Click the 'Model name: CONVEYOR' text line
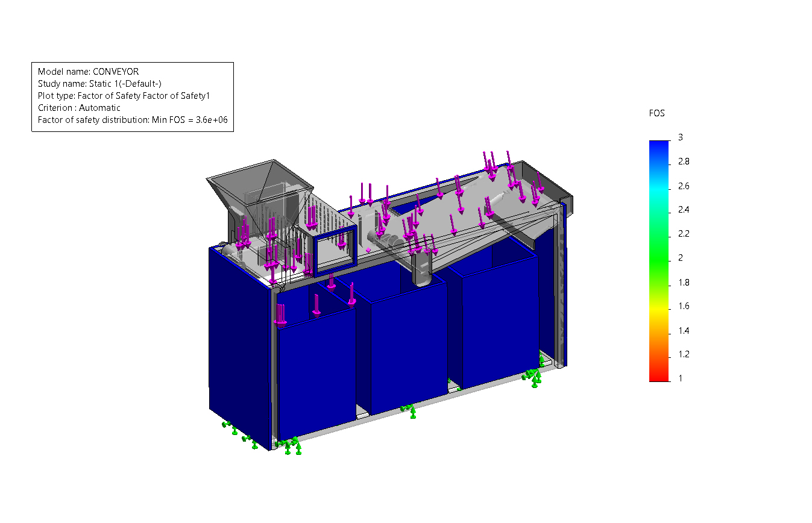Screen dimensions: 812x523 click(x=88, y=72)
